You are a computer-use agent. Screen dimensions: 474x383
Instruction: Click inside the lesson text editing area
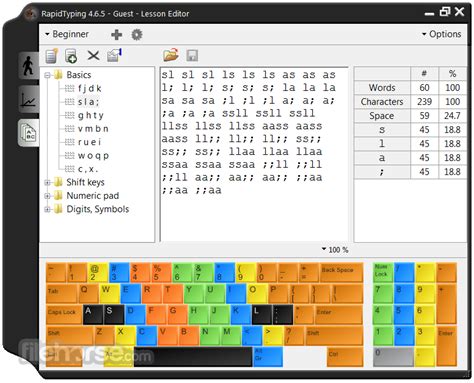tap(254, 154)
